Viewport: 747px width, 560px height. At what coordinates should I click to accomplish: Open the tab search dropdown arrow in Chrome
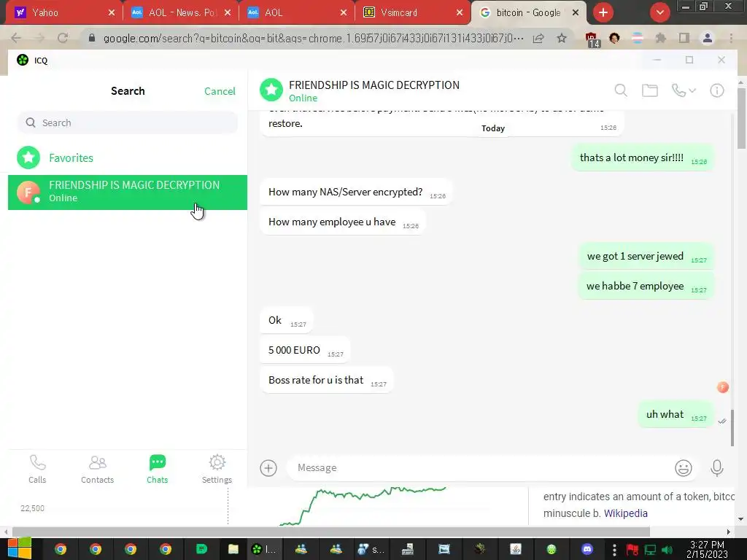pos(659,12)
